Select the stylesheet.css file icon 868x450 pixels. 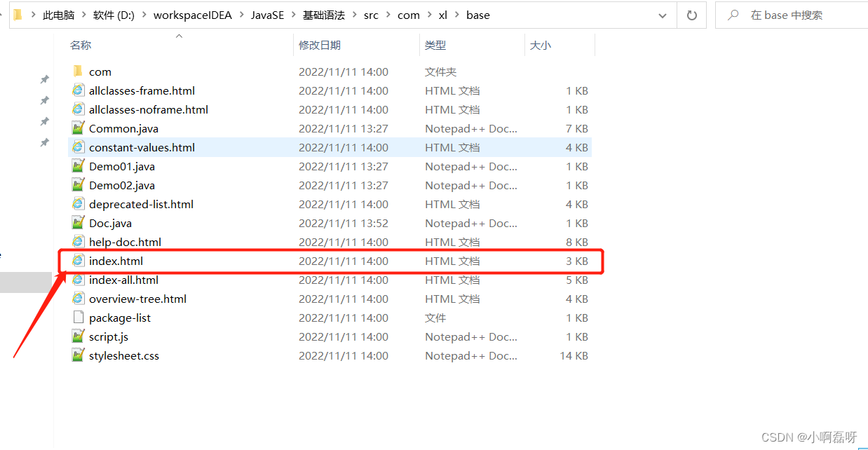[x=78, y=355]
